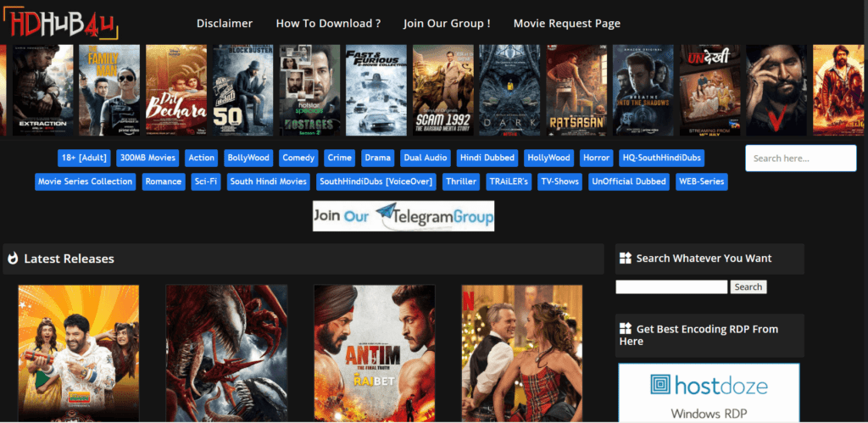Screen dimensions: 868x423
Task: Open Fast & Furious collection poster
Action: click(x=376, y=90)
